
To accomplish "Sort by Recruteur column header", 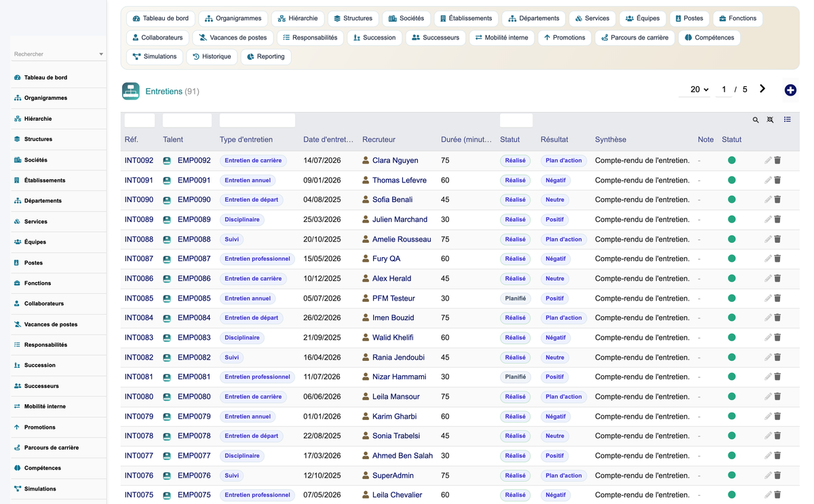I will pyautogui.click(x=379, y=140).
